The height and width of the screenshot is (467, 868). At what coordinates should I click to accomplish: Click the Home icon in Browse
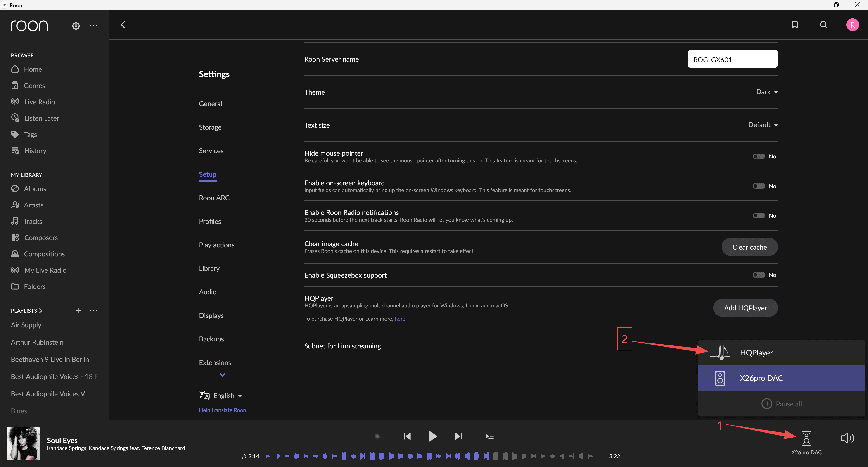(x=15, y=69)
